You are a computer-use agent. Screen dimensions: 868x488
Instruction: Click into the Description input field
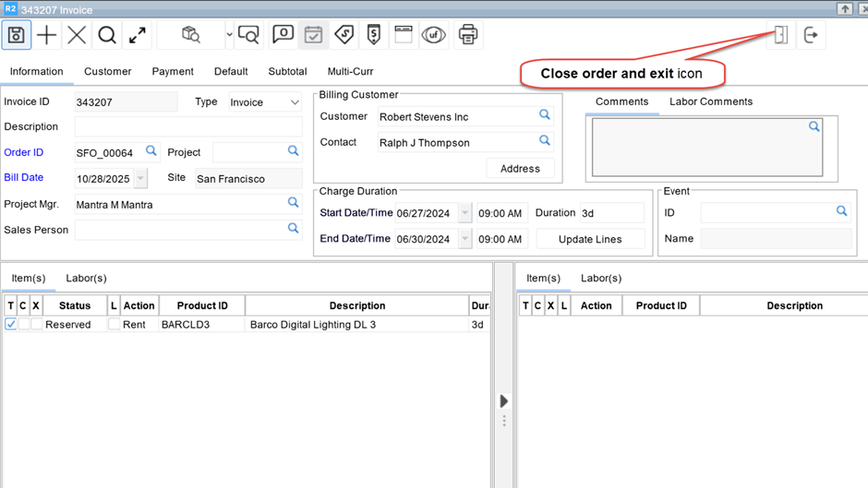point(188,126)
